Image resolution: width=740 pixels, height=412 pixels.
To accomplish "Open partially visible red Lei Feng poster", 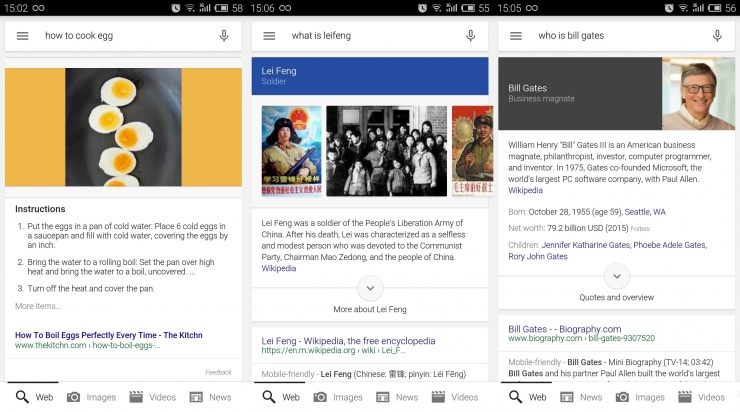I will click(472, 151).
